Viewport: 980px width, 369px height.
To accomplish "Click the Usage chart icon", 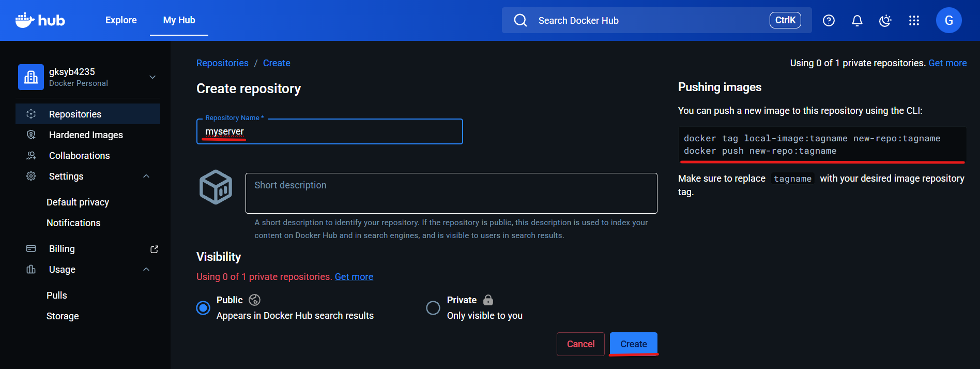I will click(x=31, y=269).
